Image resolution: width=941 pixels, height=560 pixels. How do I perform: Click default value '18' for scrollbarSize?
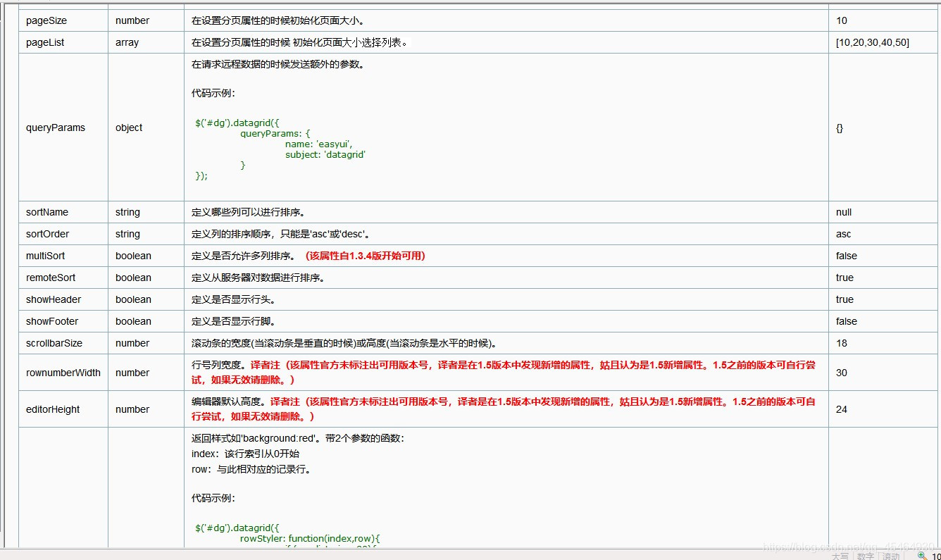coord(842,343)
